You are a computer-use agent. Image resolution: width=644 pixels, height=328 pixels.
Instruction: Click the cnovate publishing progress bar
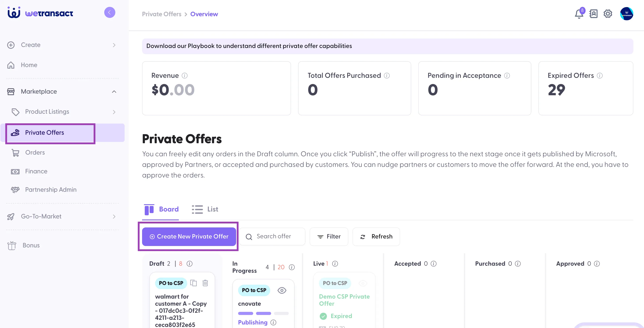263,313
